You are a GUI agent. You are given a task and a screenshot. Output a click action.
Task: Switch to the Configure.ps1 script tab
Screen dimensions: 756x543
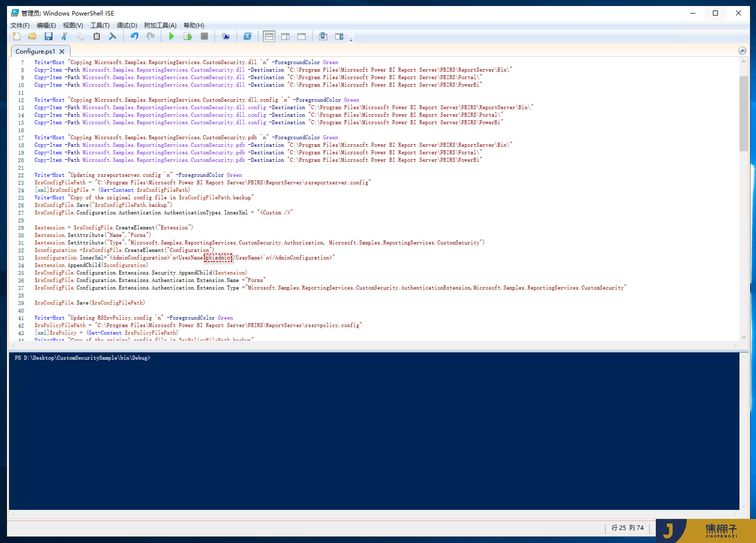(35, 51)
